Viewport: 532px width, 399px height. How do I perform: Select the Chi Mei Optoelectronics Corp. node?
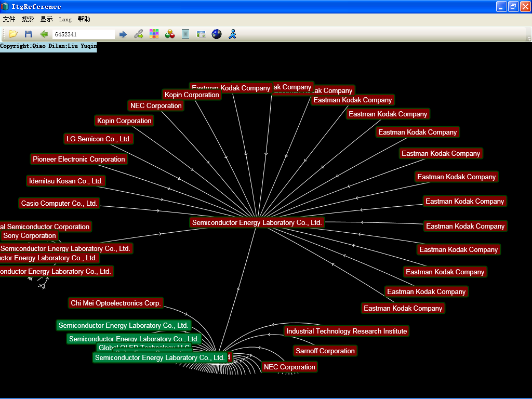point(116,303)
